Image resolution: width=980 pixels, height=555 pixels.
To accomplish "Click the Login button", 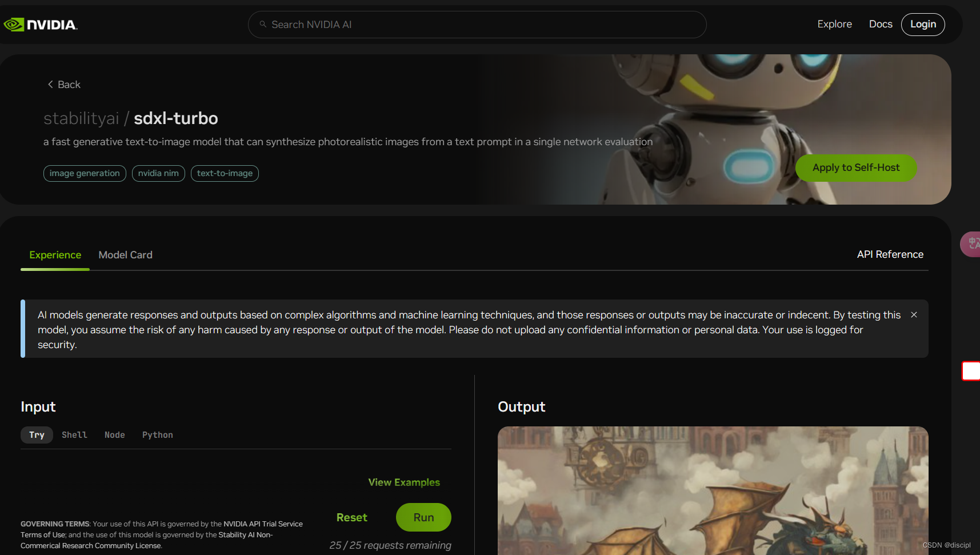I will (x=923, y=24).
